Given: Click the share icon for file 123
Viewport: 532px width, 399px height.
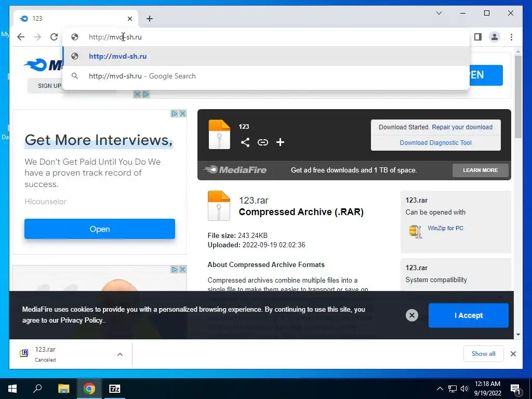Looking at the screenshot, I should coord(245,142).
